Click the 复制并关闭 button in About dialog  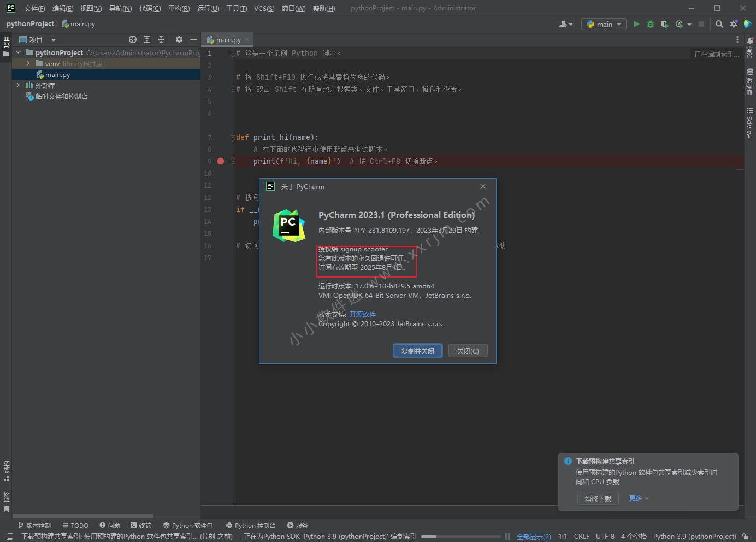point(417,351)
